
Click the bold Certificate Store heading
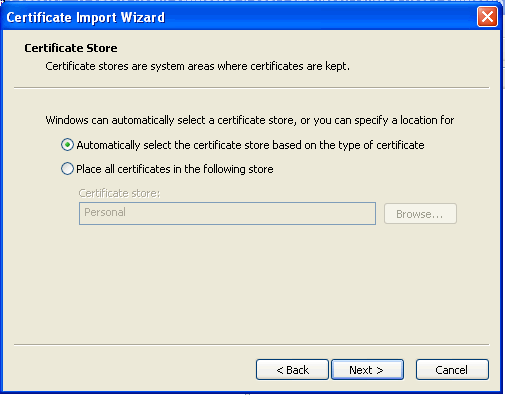click(x=71, y=48)
